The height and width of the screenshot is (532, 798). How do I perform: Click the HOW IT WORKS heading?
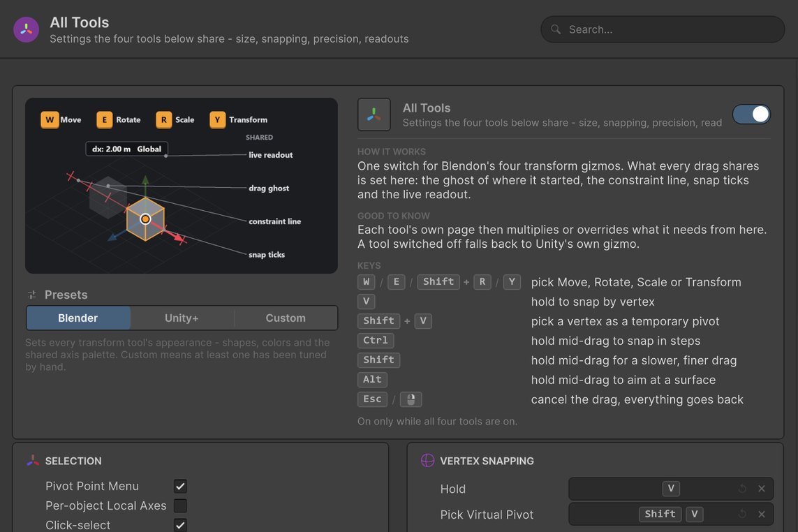[x=392, y=152]
